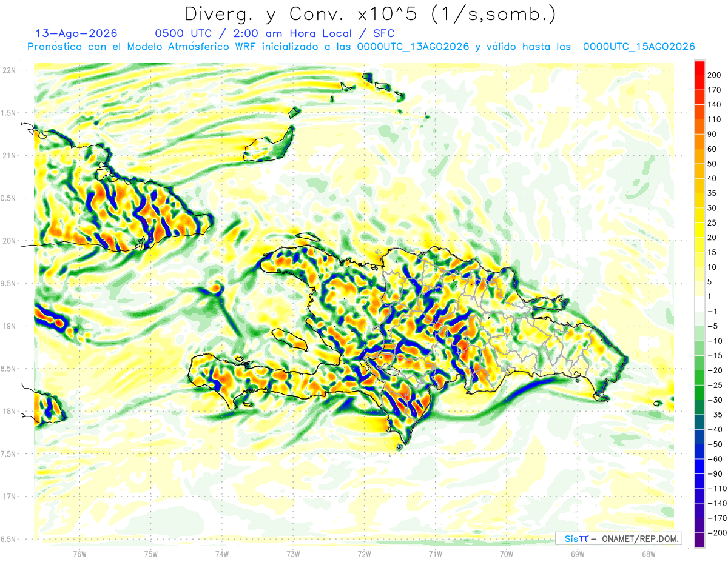Click the '-60' colorbar value

tap(716, 459)
